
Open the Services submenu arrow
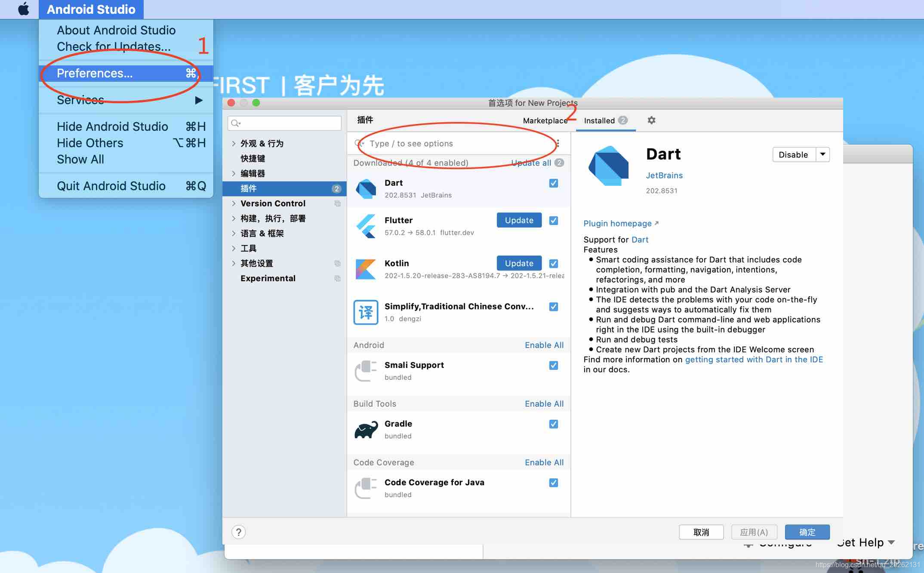199,100
